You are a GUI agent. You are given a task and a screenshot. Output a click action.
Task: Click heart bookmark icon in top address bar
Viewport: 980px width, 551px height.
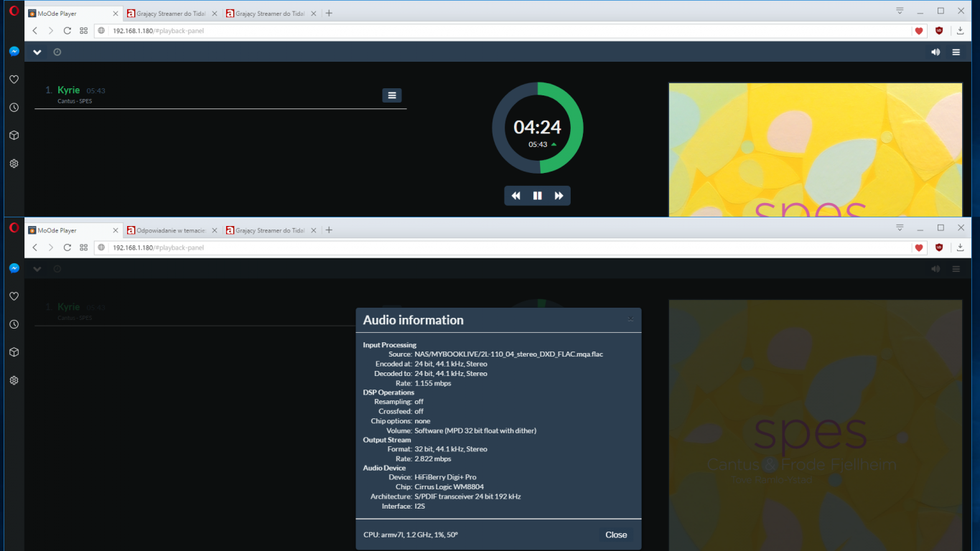[919, 31]
